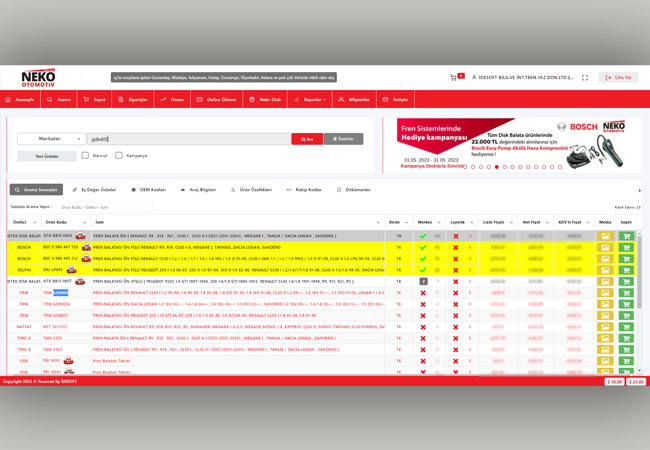Switch to Dökümanlar tab

353,190
